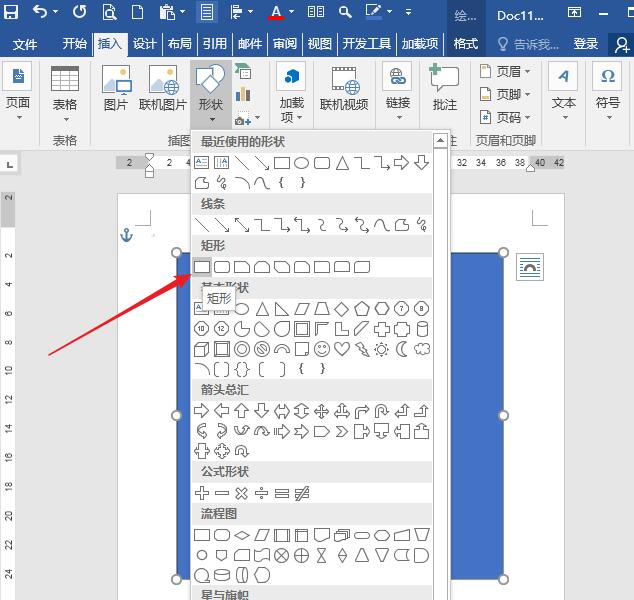The height and width of the screenshot is (600, 634).
Task: Click the shapes list scroll-up arrow
Action: [x=439, y=142]
